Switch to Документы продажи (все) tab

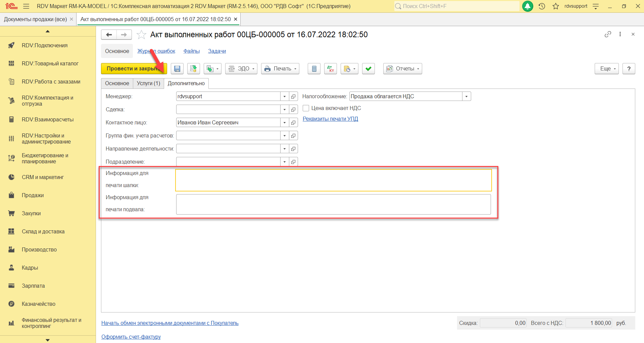[36, 19]
